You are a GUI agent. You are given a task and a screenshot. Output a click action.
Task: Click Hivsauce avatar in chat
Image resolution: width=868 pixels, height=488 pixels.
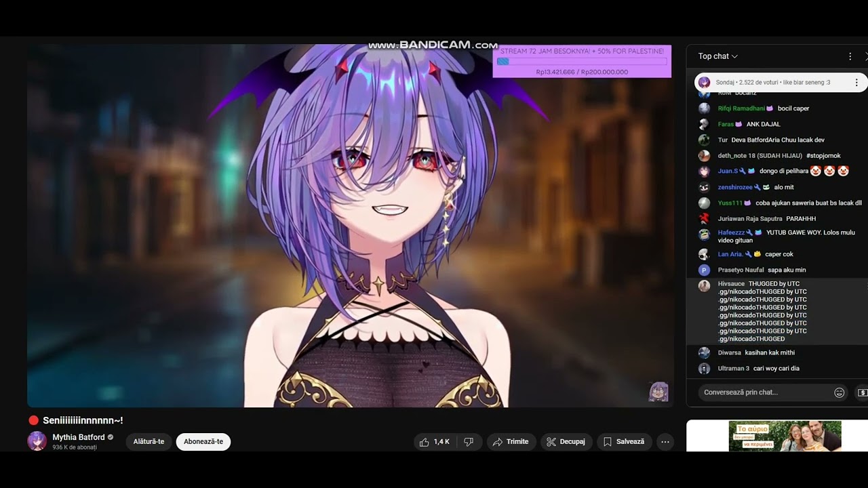[704, 285]
